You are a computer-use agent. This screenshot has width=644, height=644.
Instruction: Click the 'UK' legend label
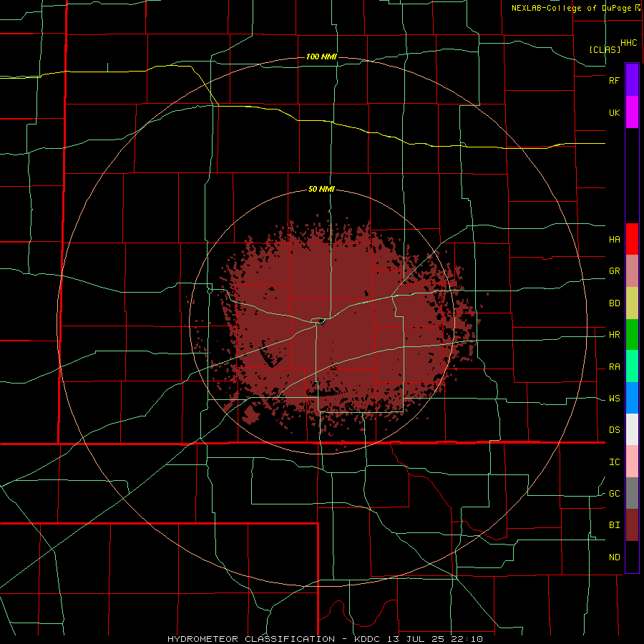coord(614,112)
